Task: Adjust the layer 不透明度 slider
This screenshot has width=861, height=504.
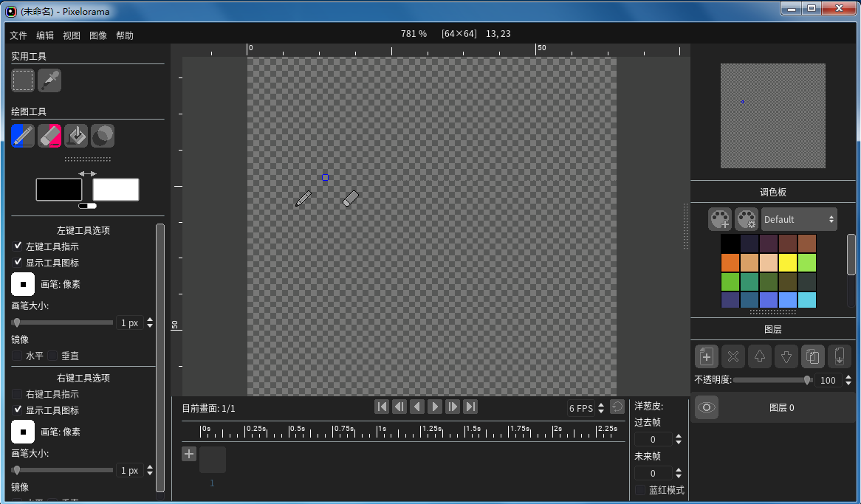Action: pyautogui.click(x=772, y=380)
